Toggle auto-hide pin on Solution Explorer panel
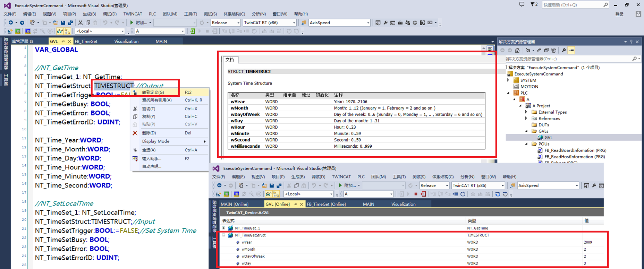Viewport: 644px width, 269px height. (x=631, y=42)
